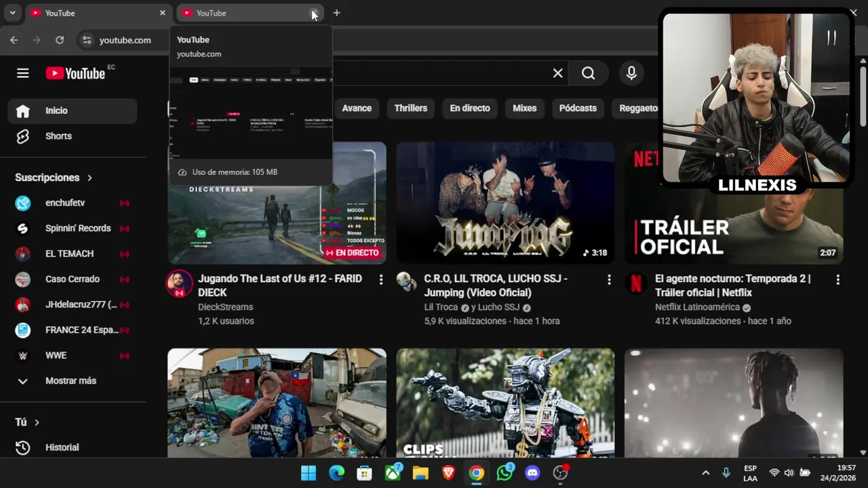Screen dimensions: 868x488
Task: Open the Jumping video thumbnail
Action: (505, 203)
